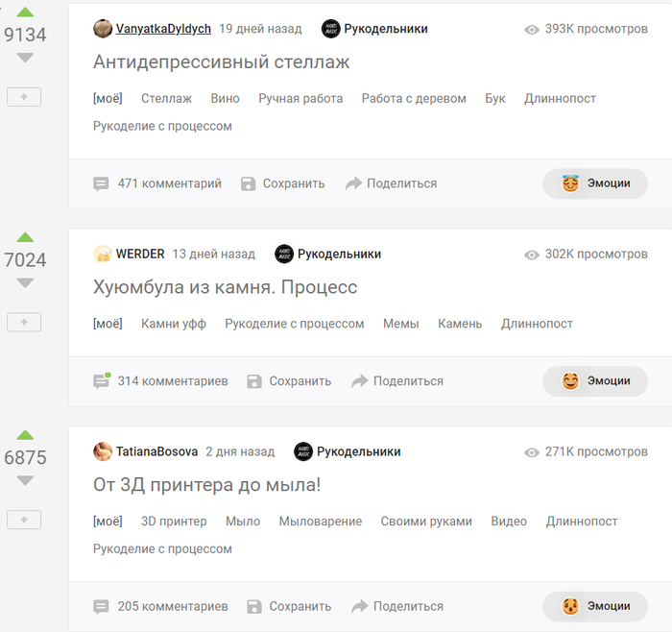Upvote the Антидепрессивный стеллаж post

pyautogui.click(x=25, y=12)
